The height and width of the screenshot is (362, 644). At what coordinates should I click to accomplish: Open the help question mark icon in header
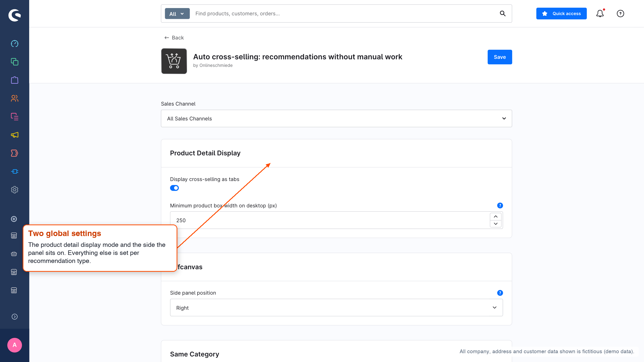[620, 14]
